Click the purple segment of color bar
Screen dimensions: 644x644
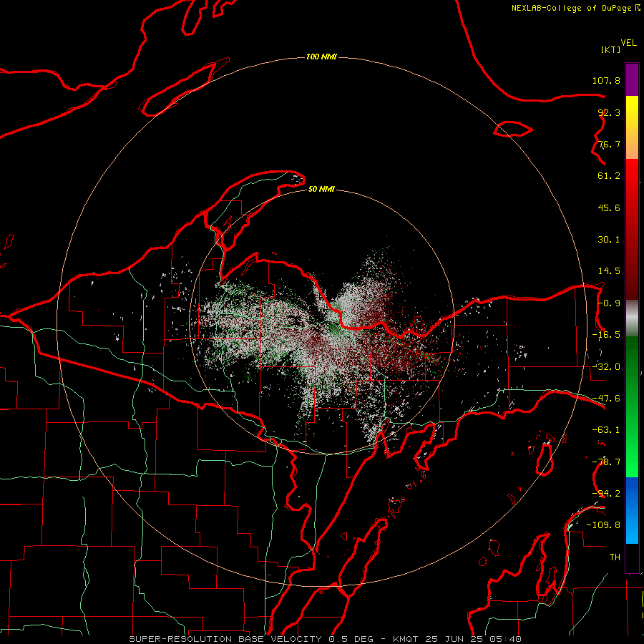coord(632,79)
